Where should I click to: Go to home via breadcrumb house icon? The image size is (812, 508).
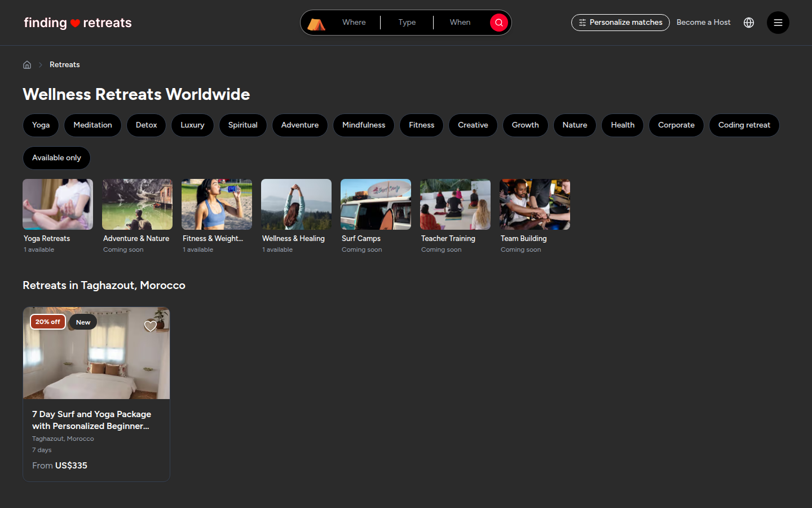point(27,64)
